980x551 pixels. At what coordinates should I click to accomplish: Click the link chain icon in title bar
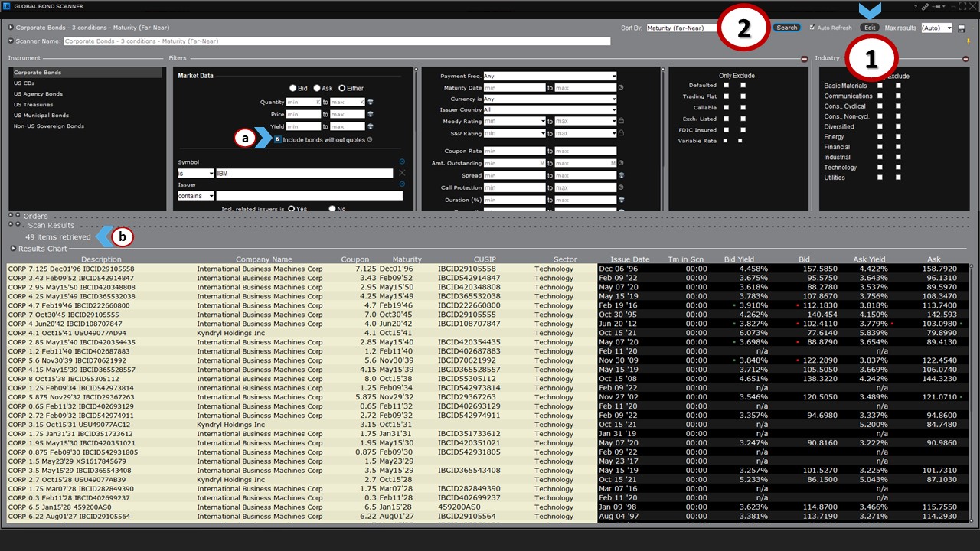coord(925,7)
